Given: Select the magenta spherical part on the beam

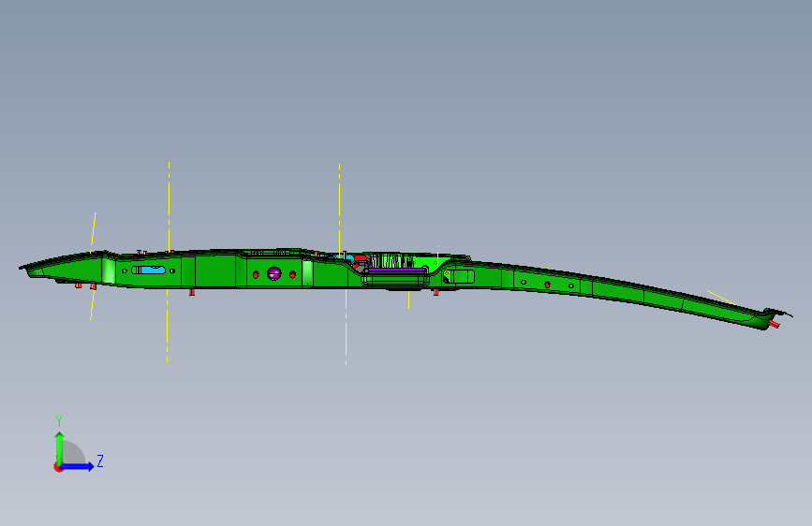Looking at the screenshot, I should pyautogui.click(x=274, y=273).
